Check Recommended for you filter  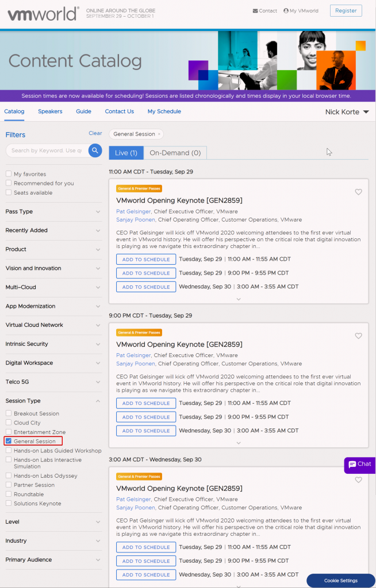[8, 183]
